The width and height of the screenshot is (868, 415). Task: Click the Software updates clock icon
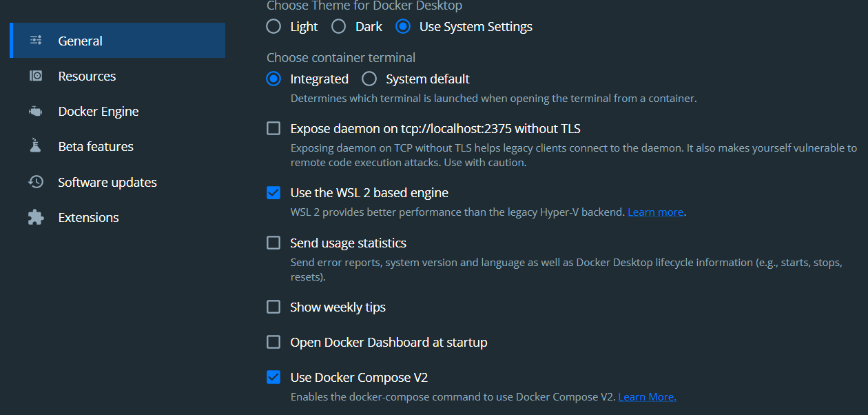(35, 181)
